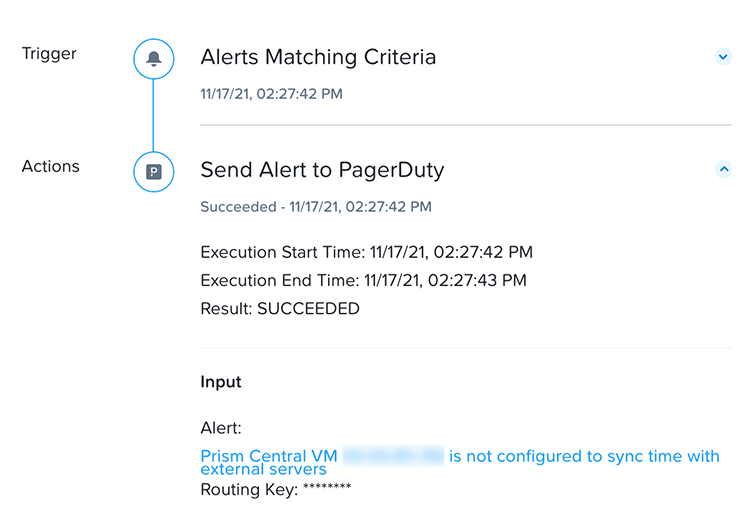
Task: Click the Execution End Time line
Action: coord(363,280)
